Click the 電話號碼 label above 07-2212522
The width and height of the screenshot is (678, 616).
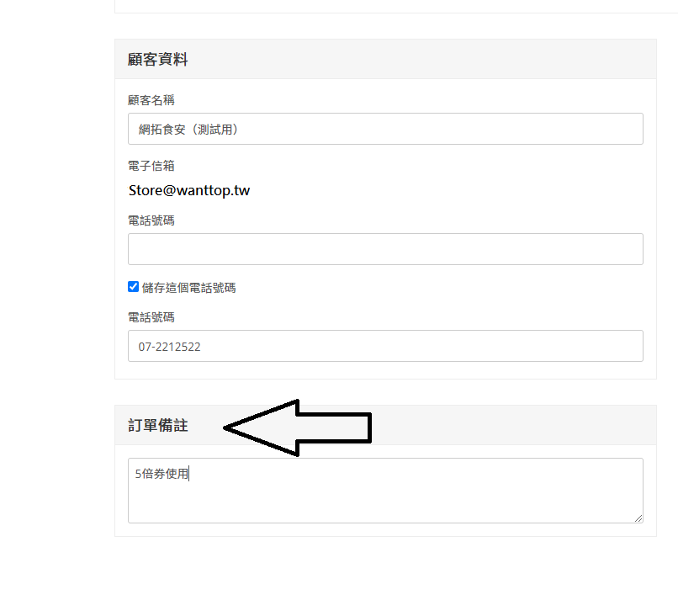pyautogui.click(x=151, y=317)
